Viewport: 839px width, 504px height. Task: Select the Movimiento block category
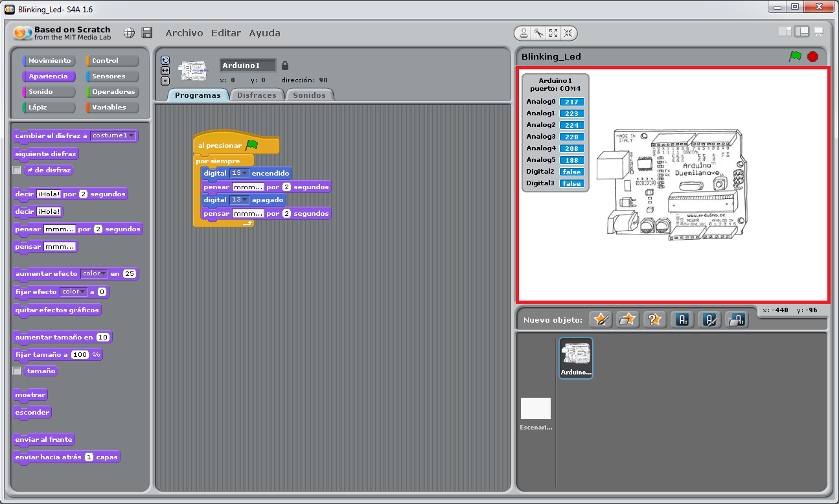click(49, 61)
